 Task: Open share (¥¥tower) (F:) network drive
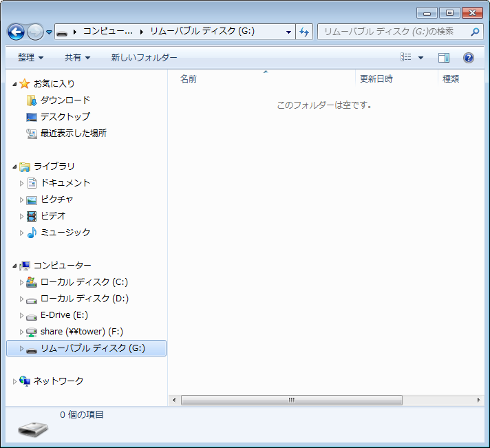(x=82, y=332)
